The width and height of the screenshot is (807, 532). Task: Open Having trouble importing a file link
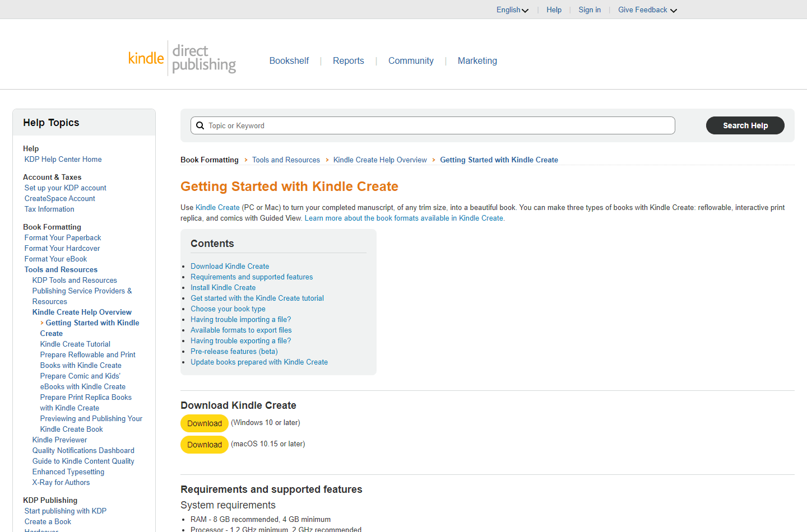240,319
